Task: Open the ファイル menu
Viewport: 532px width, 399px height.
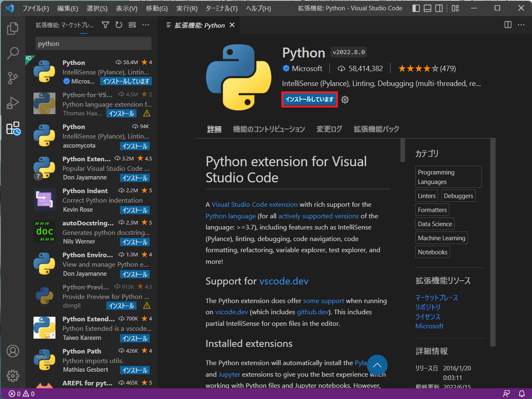Action: pos(36,8)
